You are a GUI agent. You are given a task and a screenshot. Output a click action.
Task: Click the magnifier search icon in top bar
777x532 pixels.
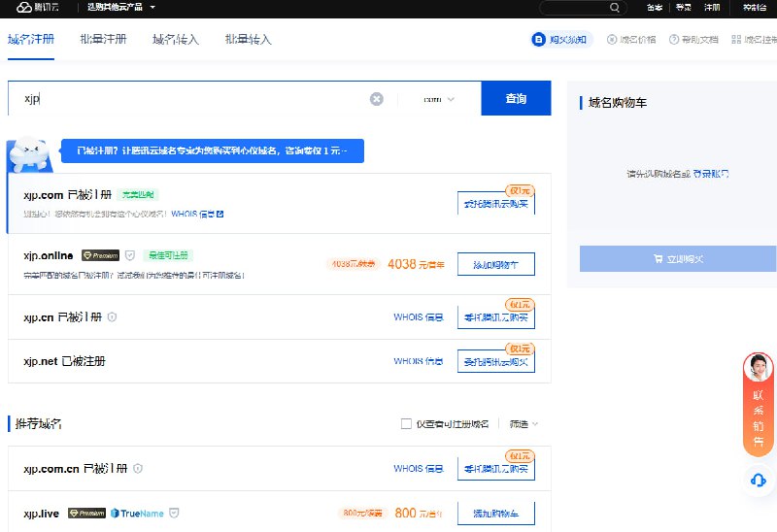click(615, 8)
